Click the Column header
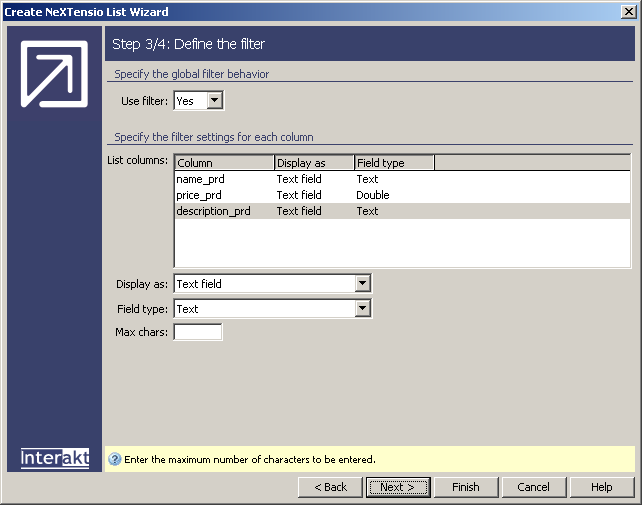 [224, 163]
